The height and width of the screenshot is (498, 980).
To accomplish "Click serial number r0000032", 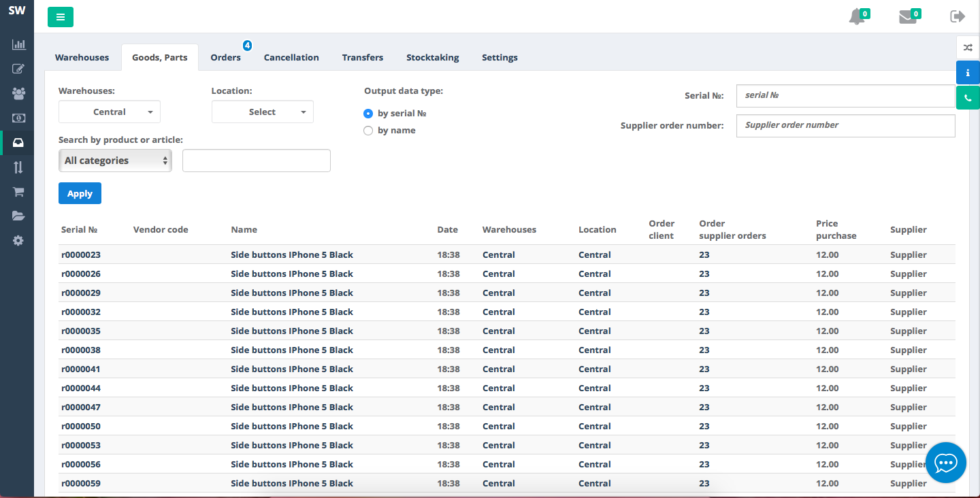I will 81,312.
